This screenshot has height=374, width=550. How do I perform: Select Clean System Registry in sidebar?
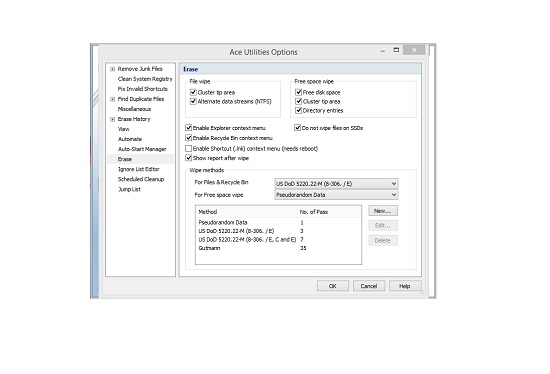[145, 79]
